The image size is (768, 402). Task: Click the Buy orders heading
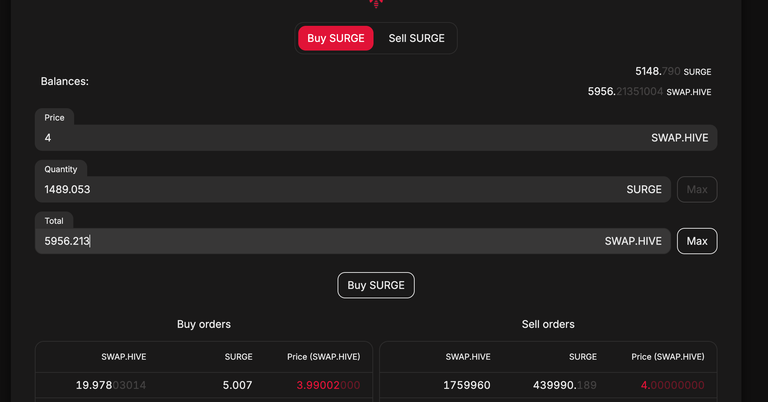204,324
